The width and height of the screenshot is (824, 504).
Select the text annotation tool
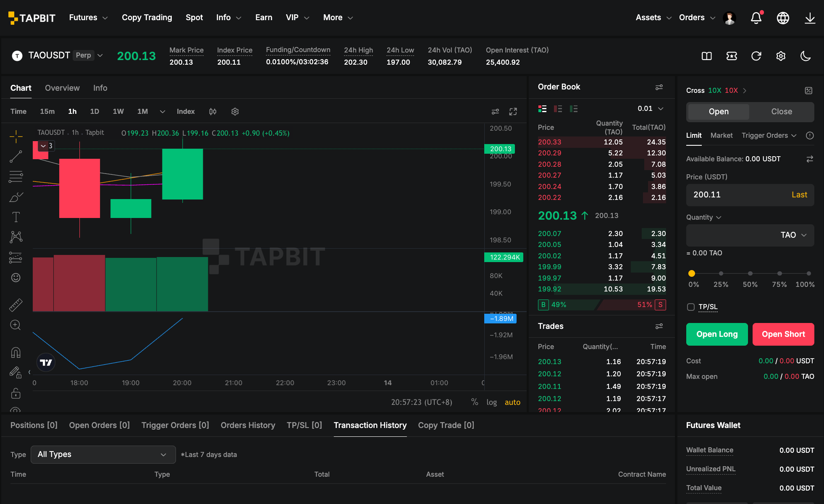[x=16, y=217]
